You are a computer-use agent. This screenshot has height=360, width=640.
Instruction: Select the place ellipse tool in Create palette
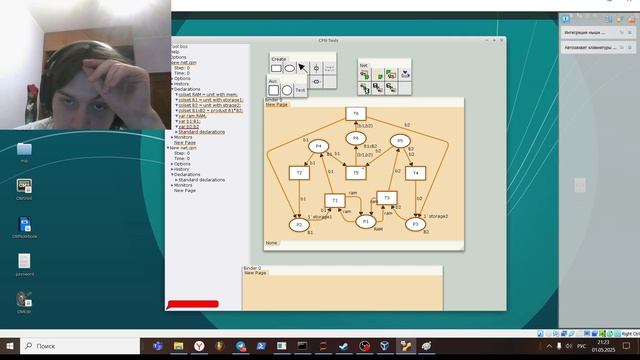(289, 68)
